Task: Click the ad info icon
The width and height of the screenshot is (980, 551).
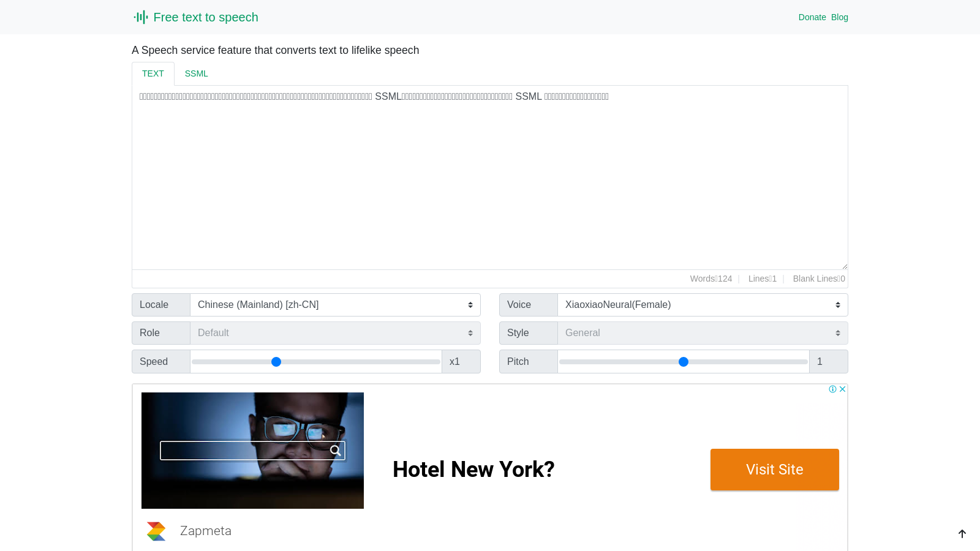Action: pos(833,389)
